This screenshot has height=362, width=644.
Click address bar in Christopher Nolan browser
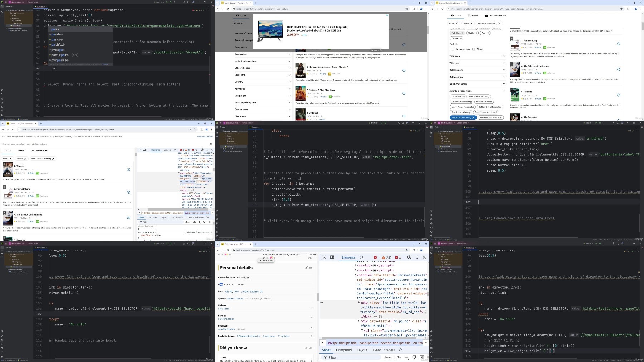318,250
